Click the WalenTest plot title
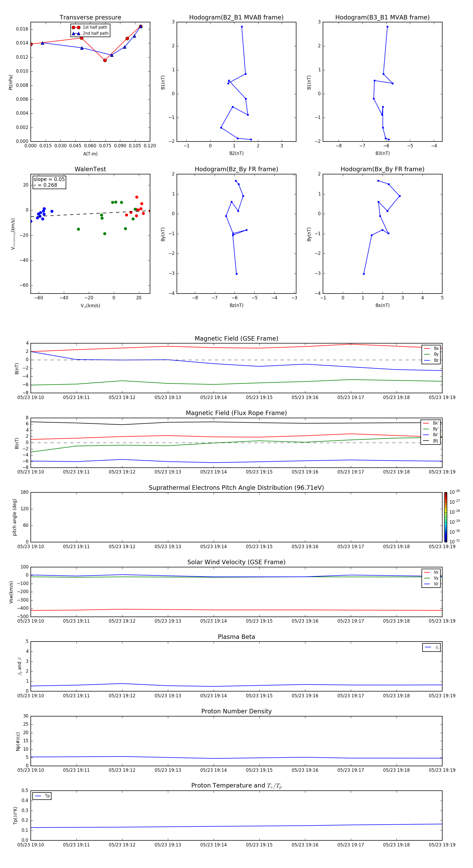 (x=90, y=169)
